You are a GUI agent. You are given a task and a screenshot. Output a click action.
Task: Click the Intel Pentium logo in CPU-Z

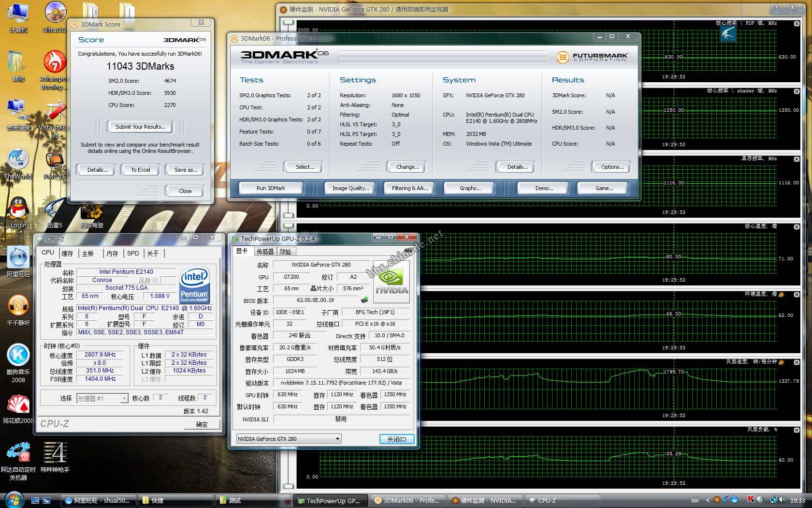pyautogui.click(x=194, y=285)
